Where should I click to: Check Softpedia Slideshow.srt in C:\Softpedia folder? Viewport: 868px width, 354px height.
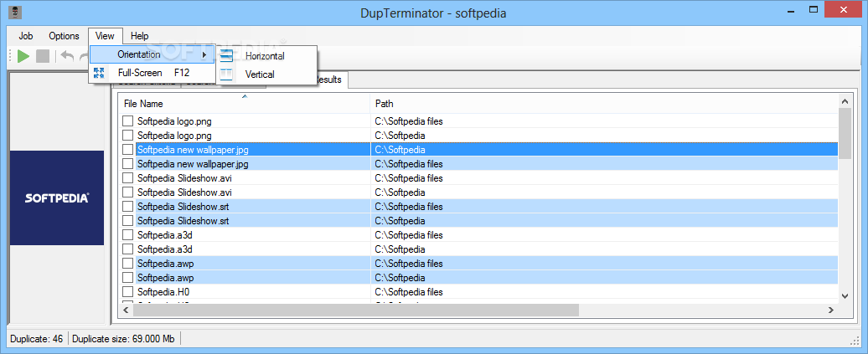128,221
